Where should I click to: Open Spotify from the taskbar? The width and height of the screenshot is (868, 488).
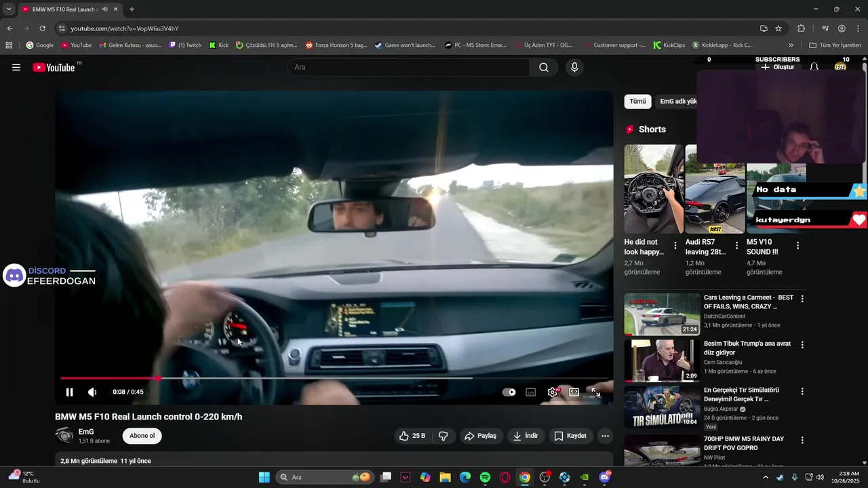[x=485, y=477]
